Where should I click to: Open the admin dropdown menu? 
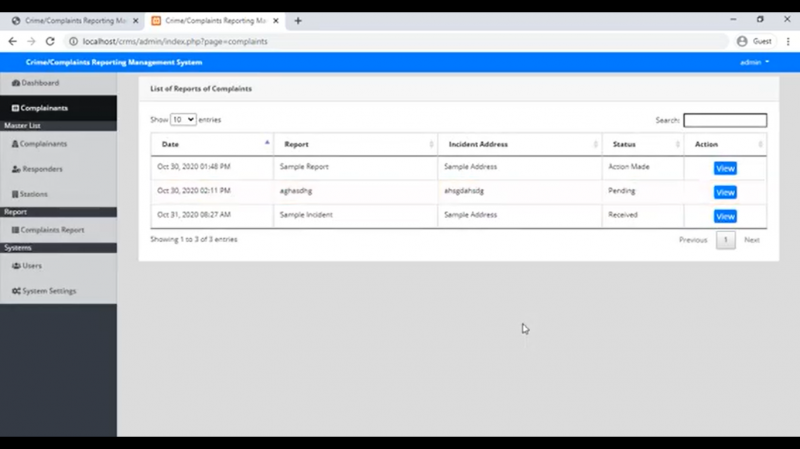click(755, 62)
